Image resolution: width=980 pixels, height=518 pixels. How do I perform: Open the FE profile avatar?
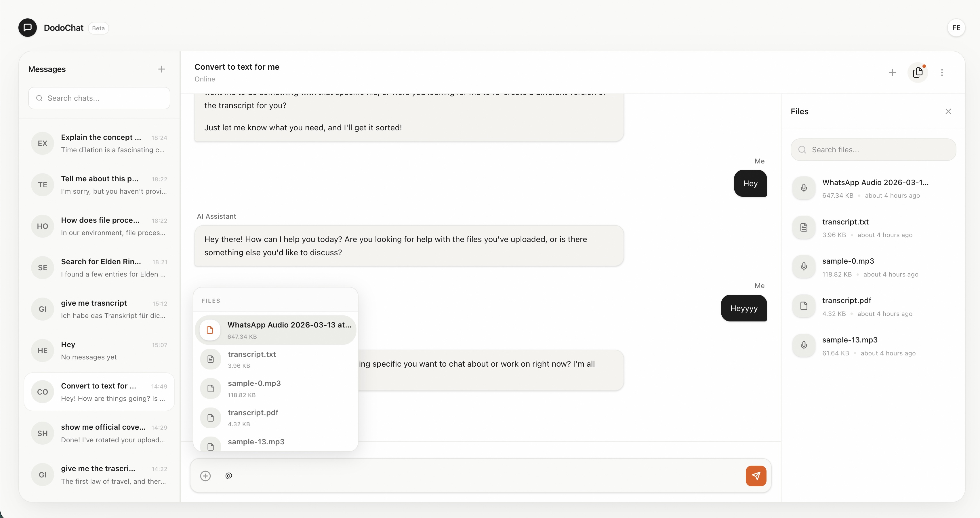(956, 27)
